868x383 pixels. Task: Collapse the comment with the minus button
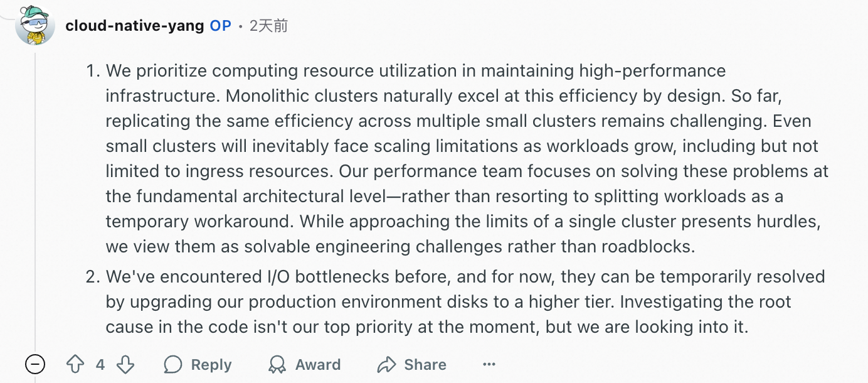(35, 364)
